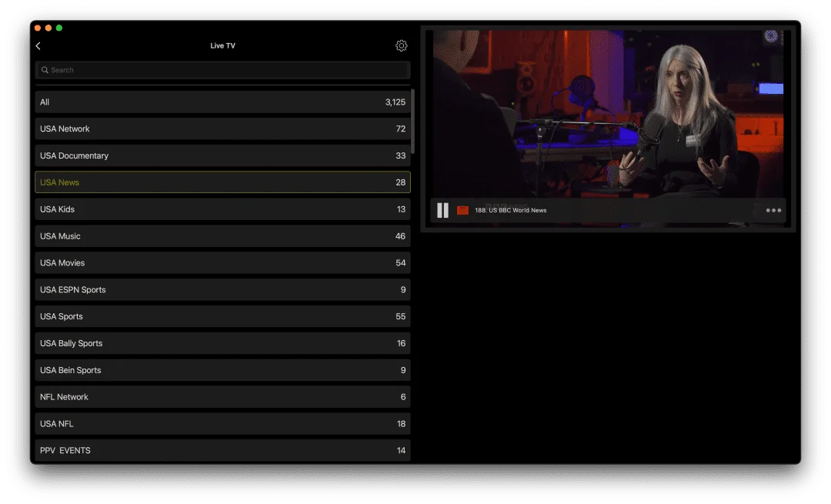The width and height of the screenshot is (831, 504).
Task: Click the Live TV header title
Action: coord(222,45)
